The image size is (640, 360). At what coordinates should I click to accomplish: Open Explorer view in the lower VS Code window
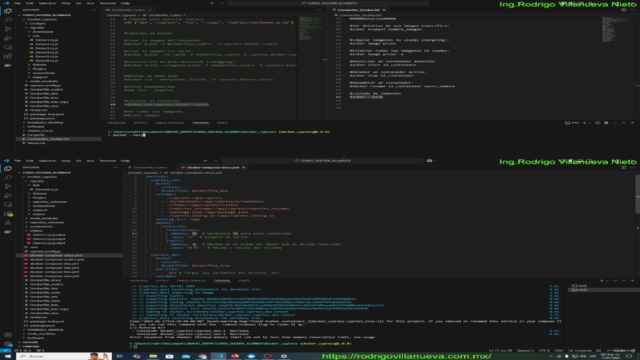pos(7,169)
